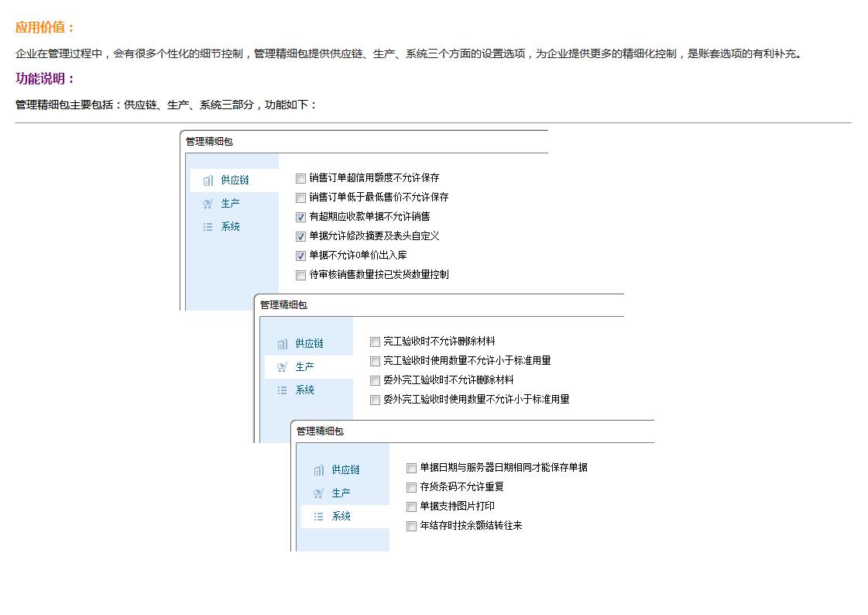Select 供应链 tab label in middle panel
The height and width of the screenshot is (615, 868).
pos(309,343)
